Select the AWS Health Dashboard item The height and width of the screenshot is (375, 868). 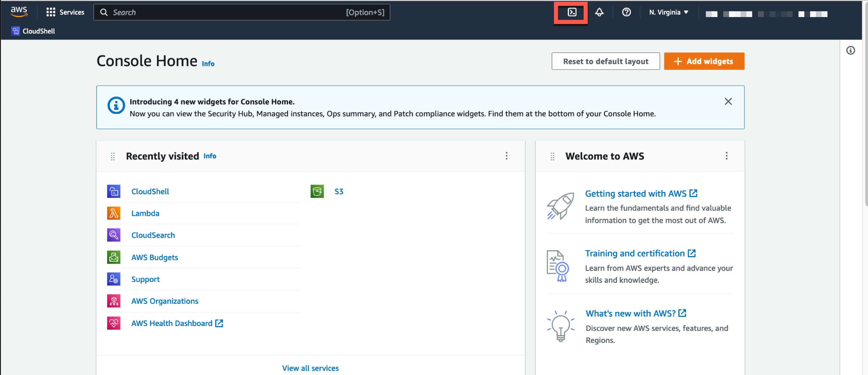(x=171, y=323)
